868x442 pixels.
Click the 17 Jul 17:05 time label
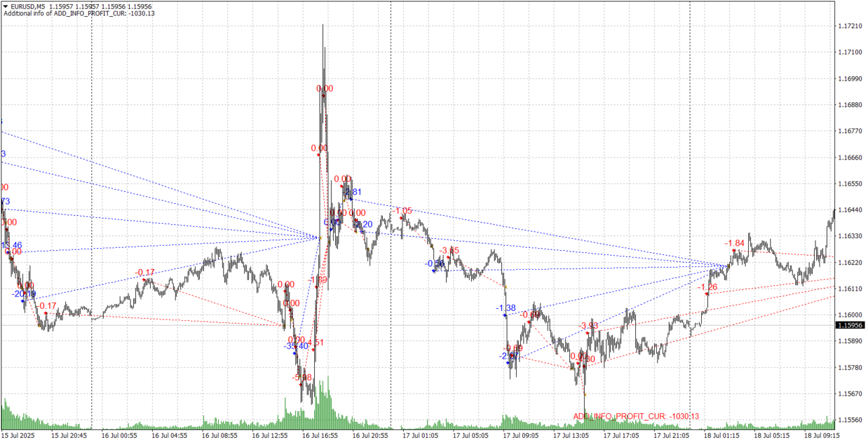pos(622,435)
